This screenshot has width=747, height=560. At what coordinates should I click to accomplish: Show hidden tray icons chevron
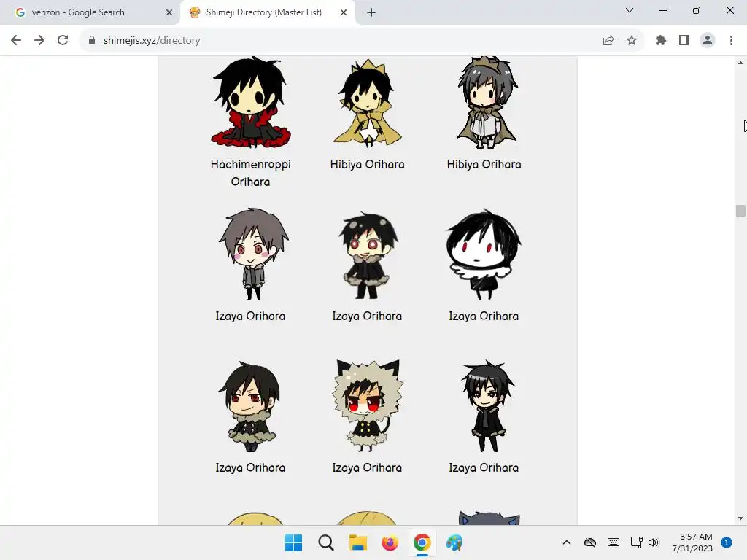[566, 542]
